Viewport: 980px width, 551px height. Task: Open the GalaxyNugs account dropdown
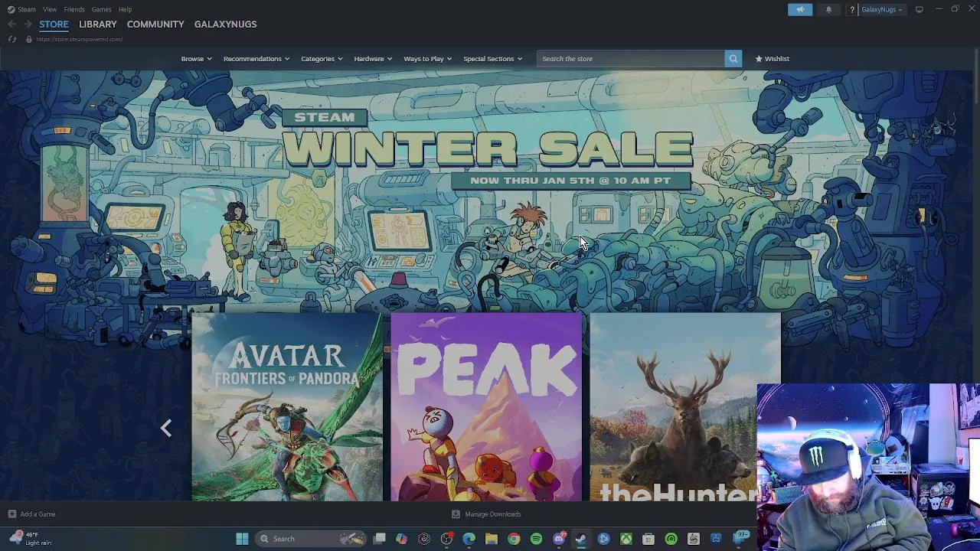coord(881,9)
